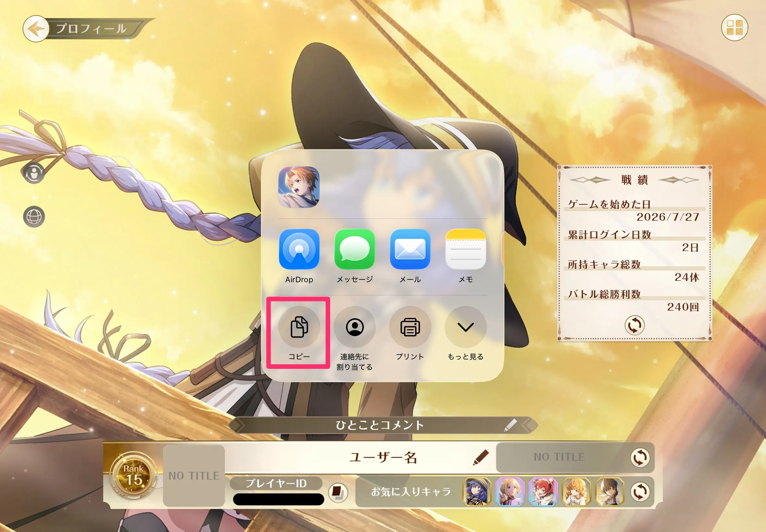
Task: Tap the ひとことコメント bar
Action: tap(383, 425)
